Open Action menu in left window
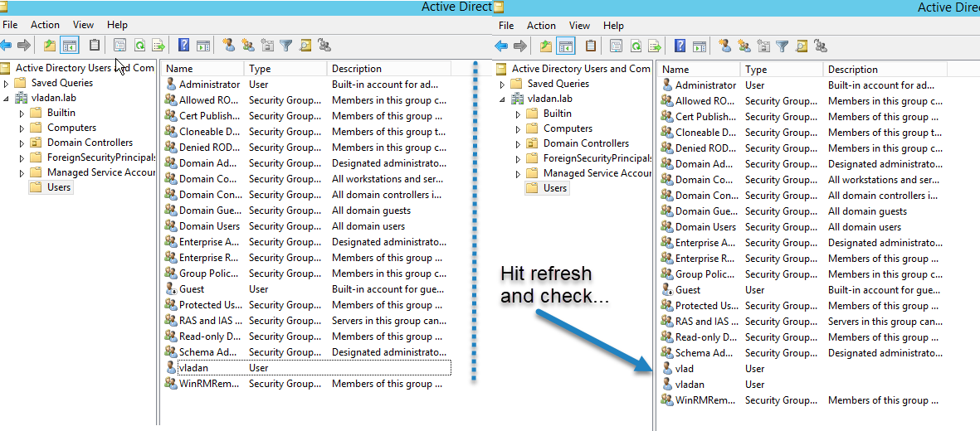Screen dimensions: 980x431 point(45,25)
